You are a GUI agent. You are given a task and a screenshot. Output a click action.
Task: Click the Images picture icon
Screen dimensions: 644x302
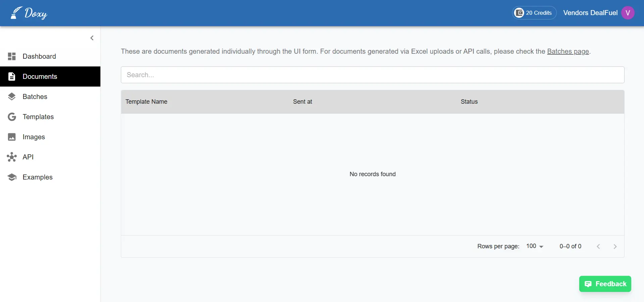pos(12,137)
